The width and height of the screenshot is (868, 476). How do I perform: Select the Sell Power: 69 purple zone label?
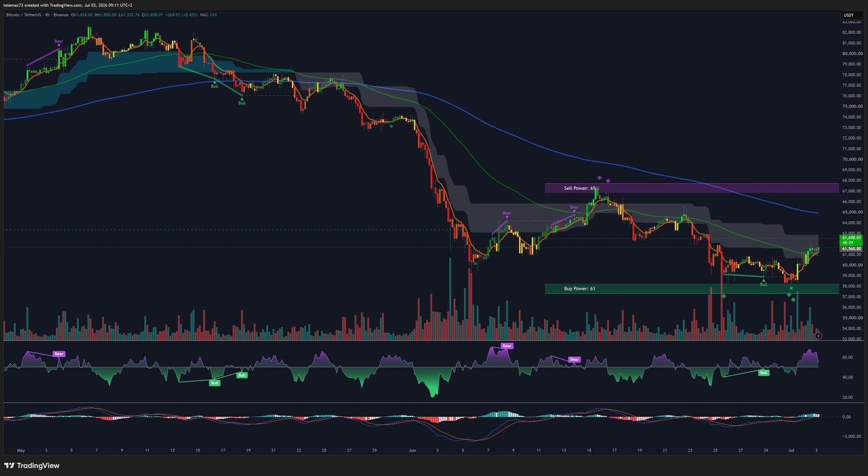tap(579, 188)
